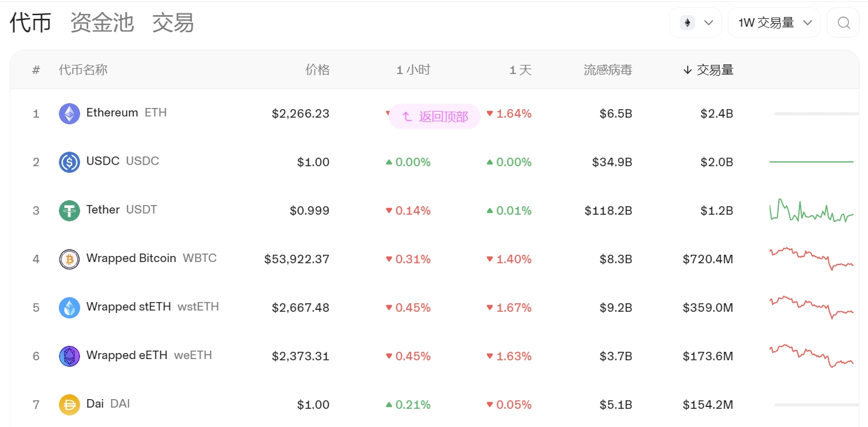Click the Wrapped eETH logo icon
The image size is (868, 427).
(69, 356)
